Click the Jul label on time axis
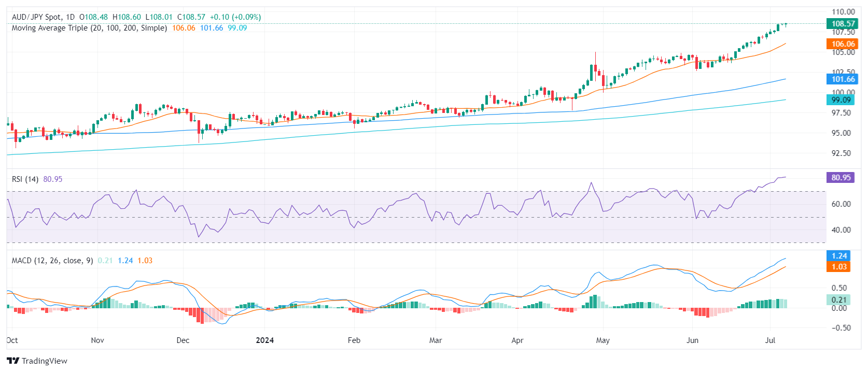This screenshot has width=868, height=372. [x=770, y=340]
